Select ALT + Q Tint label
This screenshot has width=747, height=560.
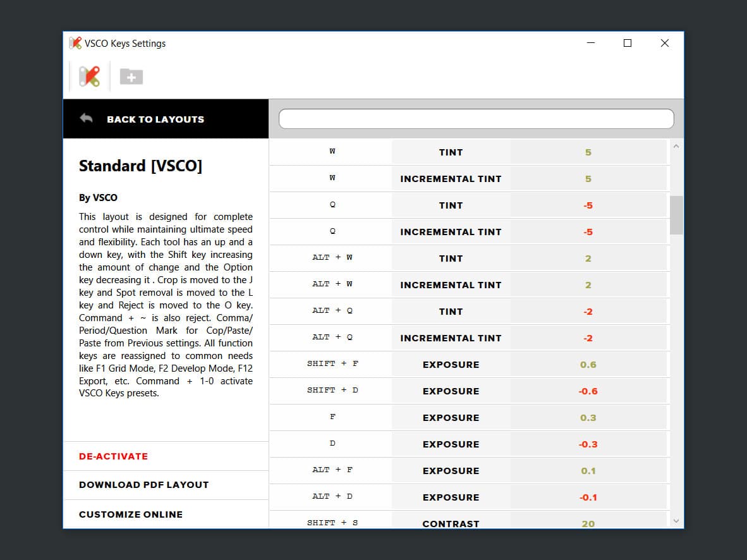pyautogui.click(x=451, y=312)
